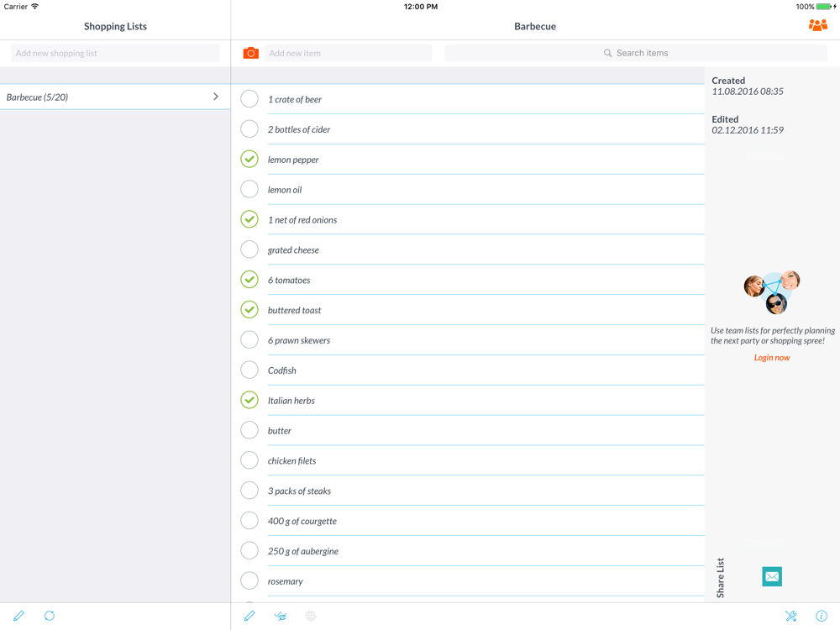Click the battery indicator in status bar
840x630 pixels.
[824, 7]
